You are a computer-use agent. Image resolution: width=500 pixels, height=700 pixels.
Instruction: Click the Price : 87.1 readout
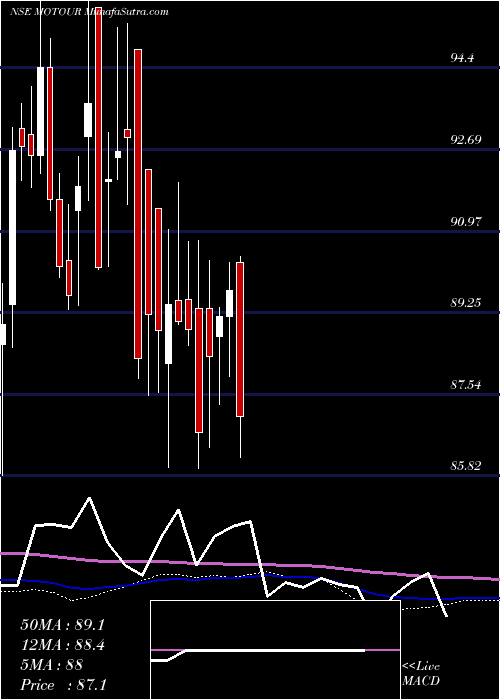63,685
